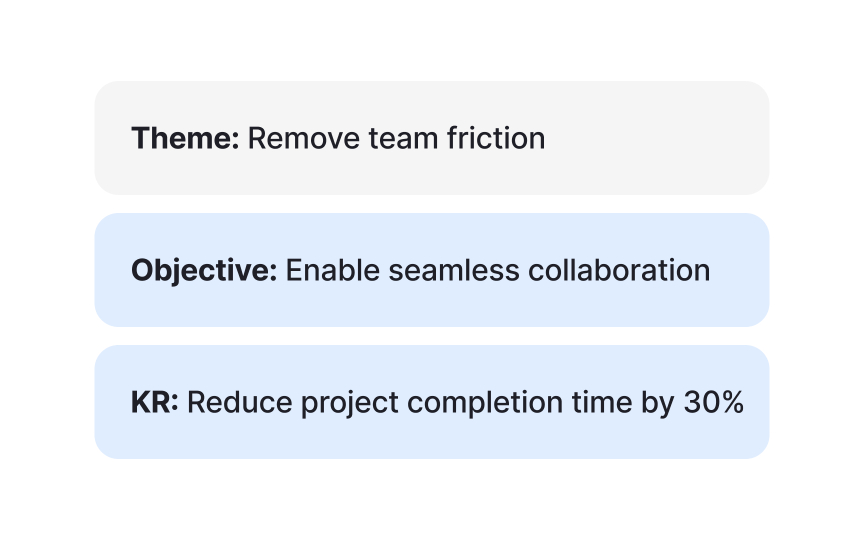Click the word "project" in KR card
Viewport: 864px width, 540px height.
tap(322, 403)
